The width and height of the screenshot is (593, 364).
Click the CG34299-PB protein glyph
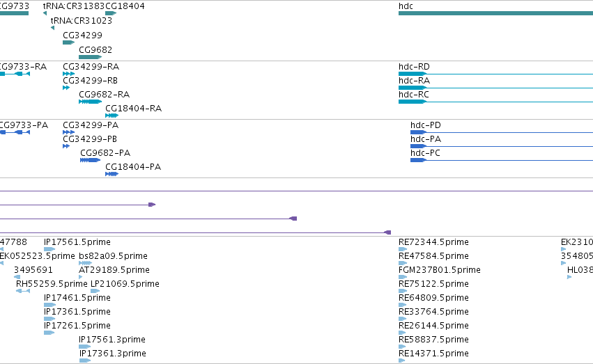point(66,146)
